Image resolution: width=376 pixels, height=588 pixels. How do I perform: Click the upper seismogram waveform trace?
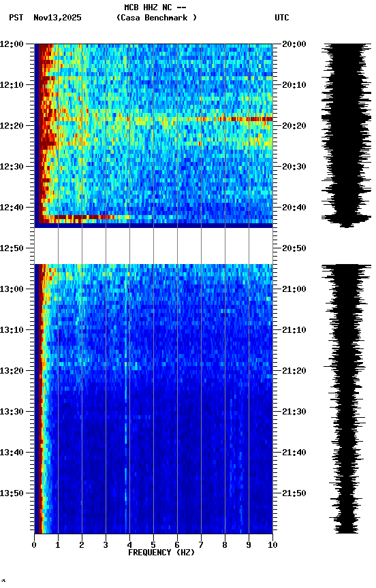346,135
